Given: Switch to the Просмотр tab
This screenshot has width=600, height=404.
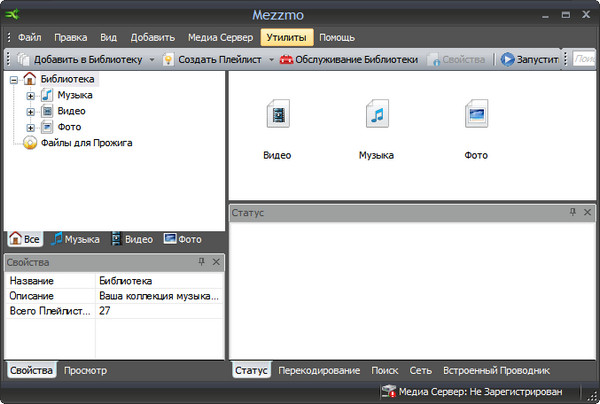Looking at the screenshot, I should coord(85,370).
